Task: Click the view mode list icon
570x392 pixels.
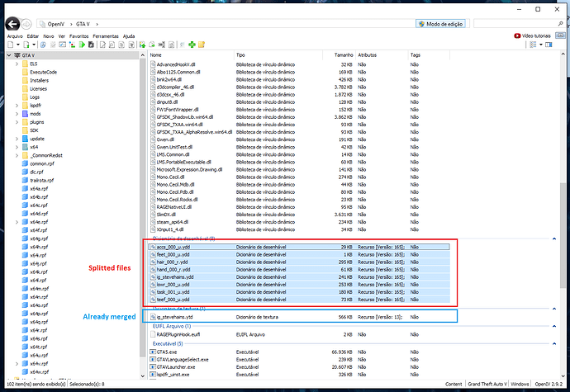Action: point(533,45)
